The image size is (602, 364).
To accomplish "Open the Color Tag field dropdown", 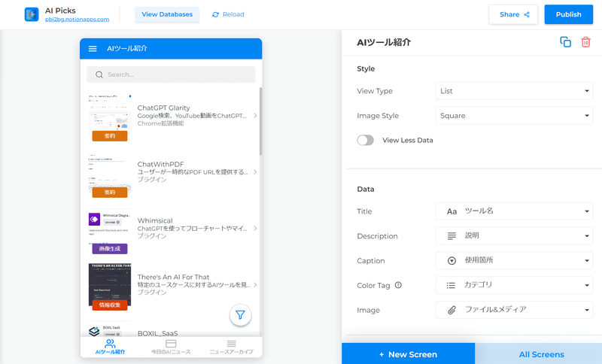I will [x=514, y=285].
